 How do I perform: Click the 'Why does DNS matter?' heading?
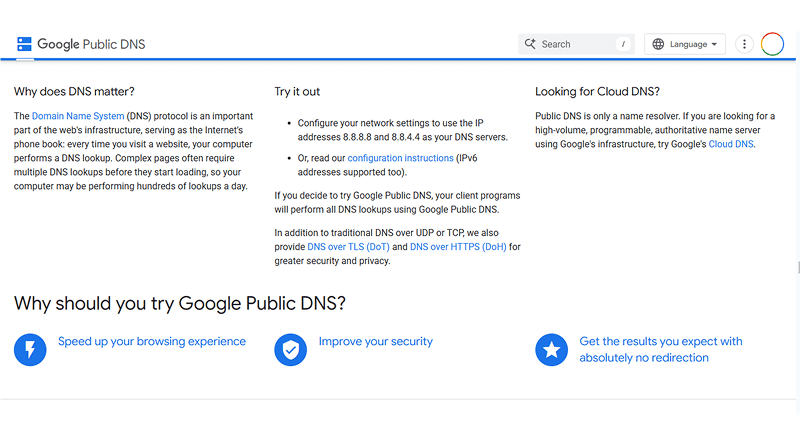pos(74,91)
